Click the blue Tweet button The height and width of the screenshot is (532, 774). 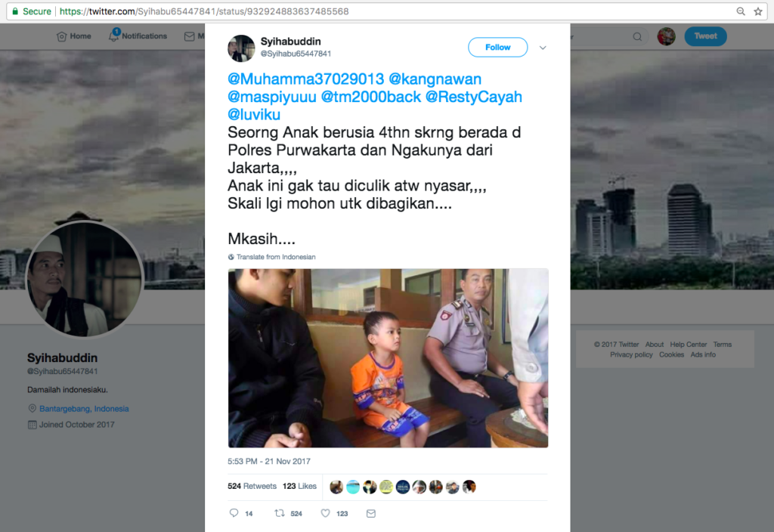(705, 36)
